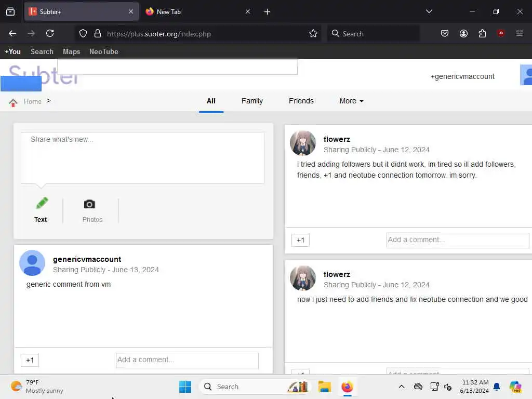
Task: Reload the Subter+ page
Action: tap(50, 33)
